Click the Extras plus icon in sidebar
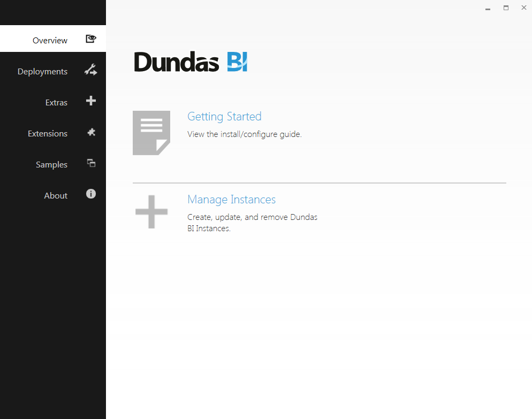532x419 pixels. tap(91, 101)
